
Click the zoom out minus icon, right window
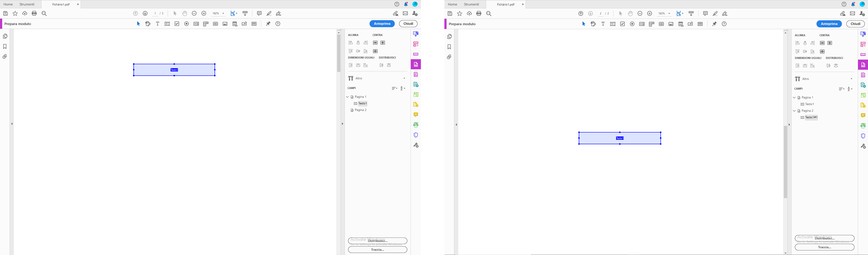click(640, 14)
